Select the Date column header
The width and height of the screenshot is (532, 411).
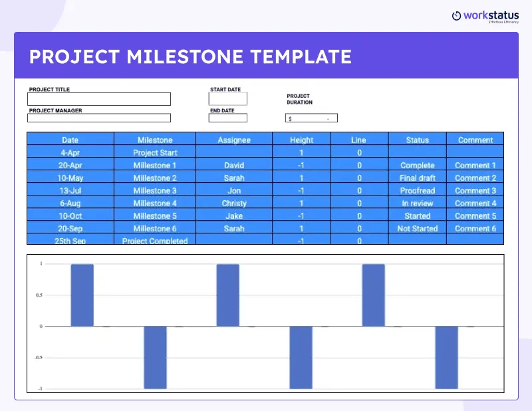click(x=70, y=140)
